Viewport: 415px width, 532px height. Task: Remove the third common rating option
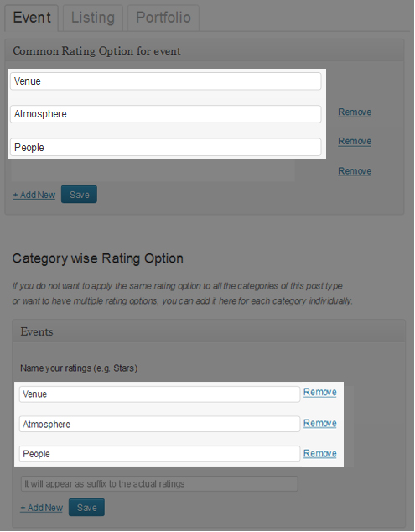(355, 171)
